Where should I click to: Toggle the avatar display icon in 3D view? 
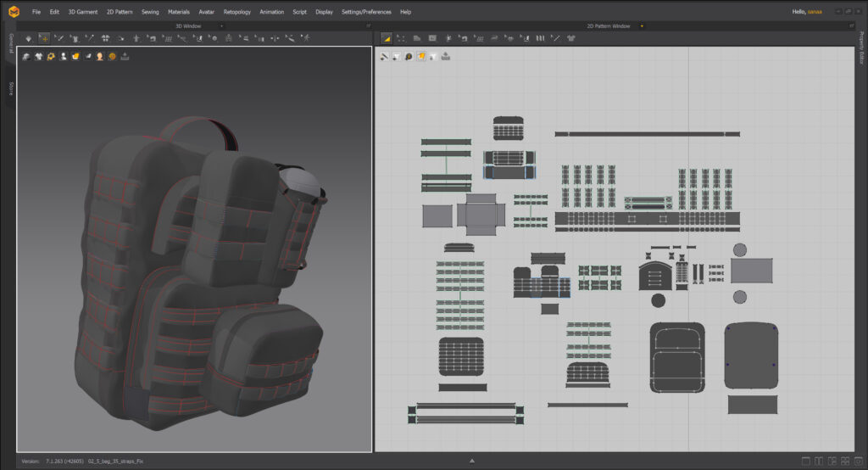point(63,57)
